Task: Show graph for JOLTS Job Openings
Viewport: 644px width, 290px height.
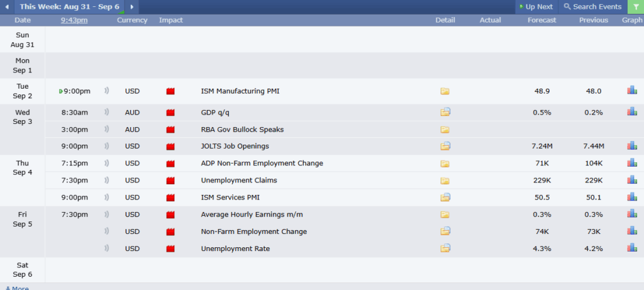Action: (632, 146)
